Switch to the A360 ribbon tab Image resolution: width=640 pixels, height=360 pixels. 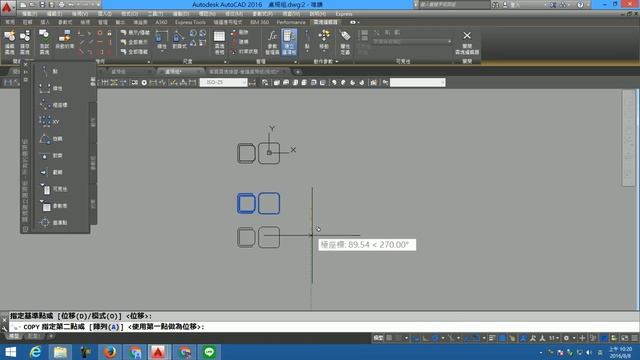pyautogui.click(x=161, y=22)
